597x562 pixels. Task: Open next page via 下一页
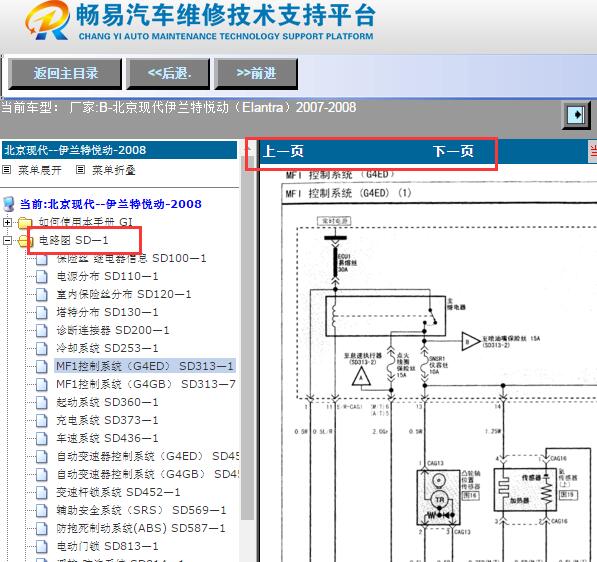click(453, 151)
